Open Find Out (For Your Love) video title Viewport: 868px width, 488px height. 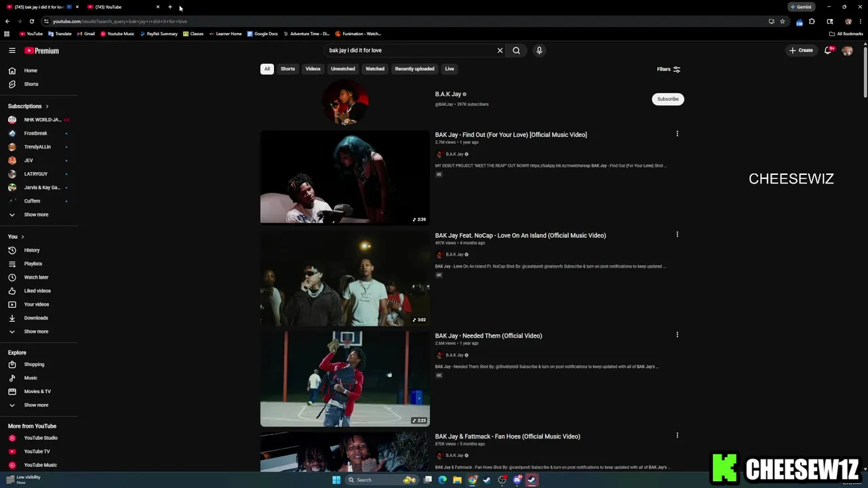tap(511, 135)
